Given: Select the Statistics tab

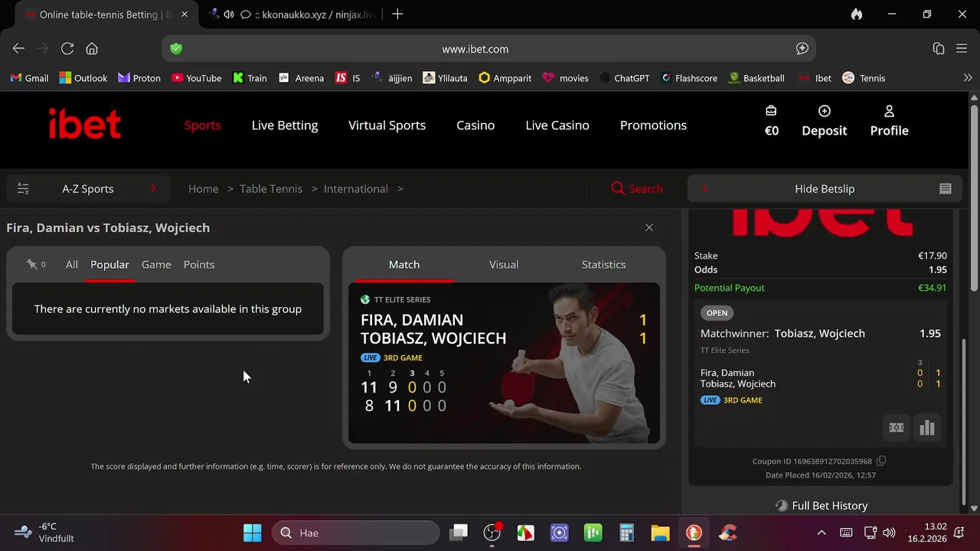Looking at the screenshot, I should (603, 265).
